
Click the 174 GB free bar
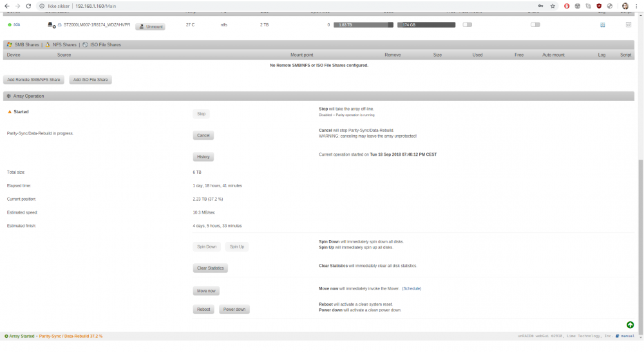pyautogui.click(x=426, y=25)
